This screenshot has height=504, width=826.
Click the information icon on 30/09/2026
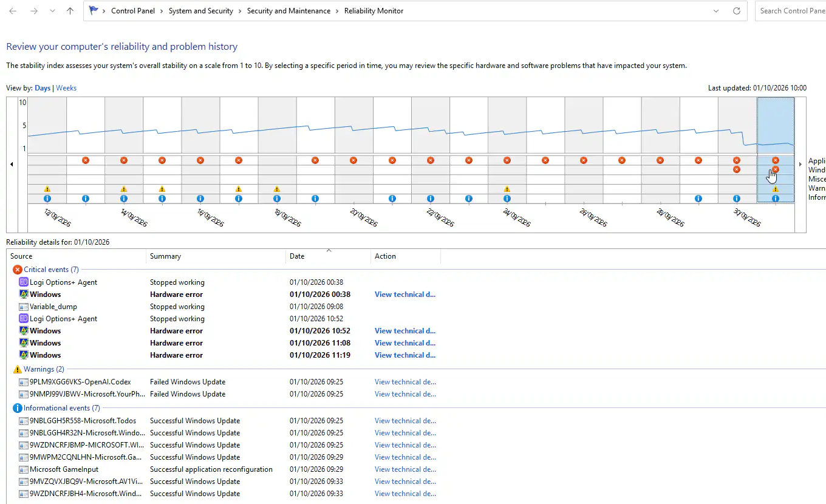(x=737, y=199)
